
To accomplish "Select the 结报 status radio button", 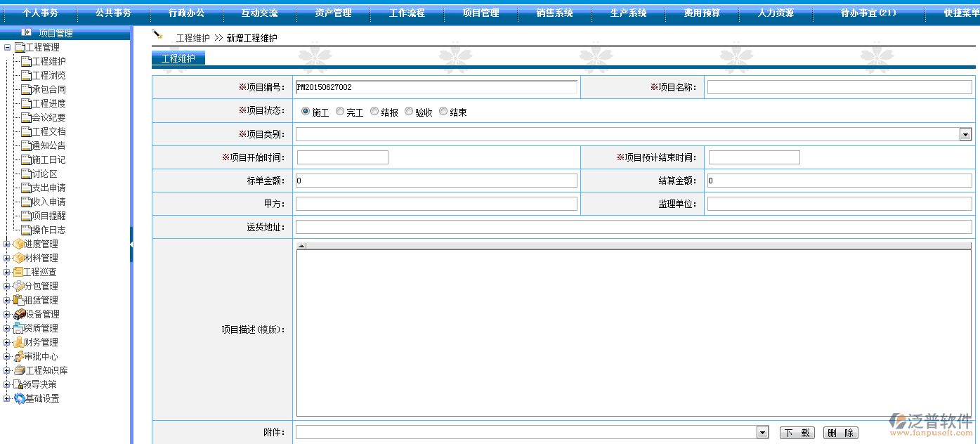I will click(374, 111).
